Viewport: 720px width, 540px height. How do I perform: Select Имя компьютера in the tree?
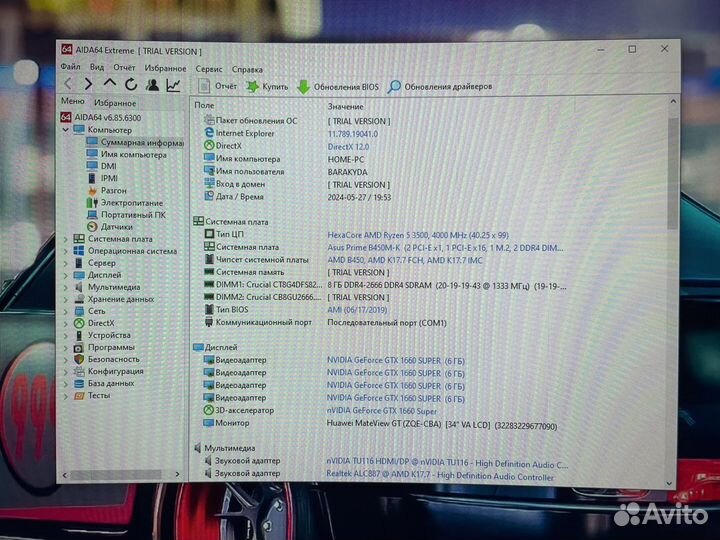coord(127,155)
